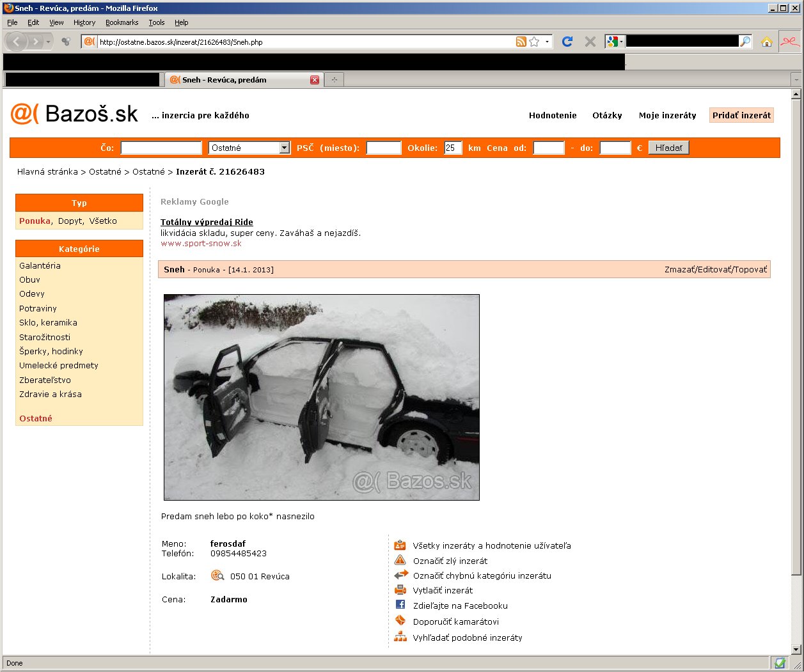804x672 pixels.
Task: Click the printer icon to print the ad
Action: pyautogui.click(x=400, y=590)
